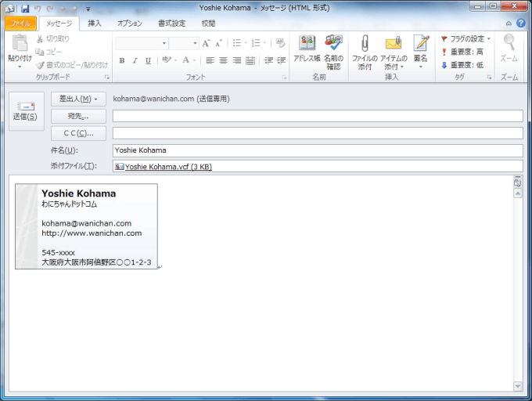The image size is (532, 401).
Task: Click the font color A icon
Action: pos(186,60)
